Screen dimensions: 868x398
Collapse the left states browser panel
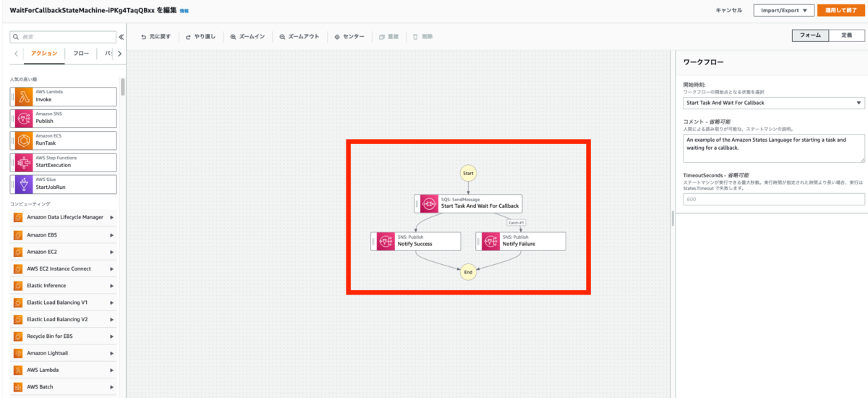click(x=121, y=36)
